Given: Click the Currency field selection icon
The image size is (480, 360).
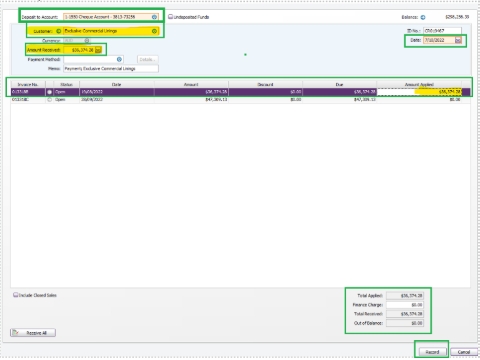Looking at the screenshot, I should click(87, 41).
